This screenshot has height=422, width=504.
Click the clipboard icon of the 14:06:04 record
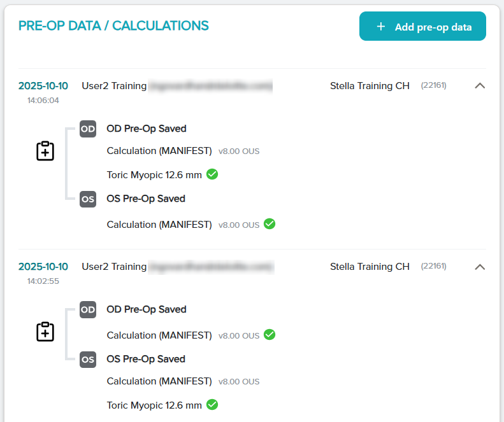45,151
